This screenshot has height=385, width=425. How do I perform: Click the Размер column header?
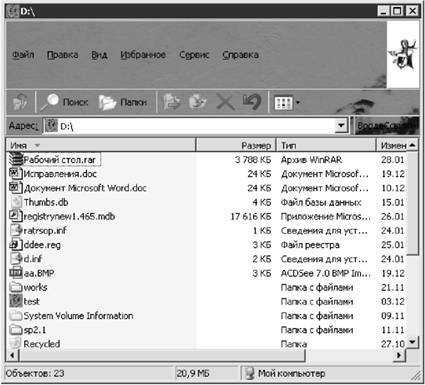click(236, 145)
